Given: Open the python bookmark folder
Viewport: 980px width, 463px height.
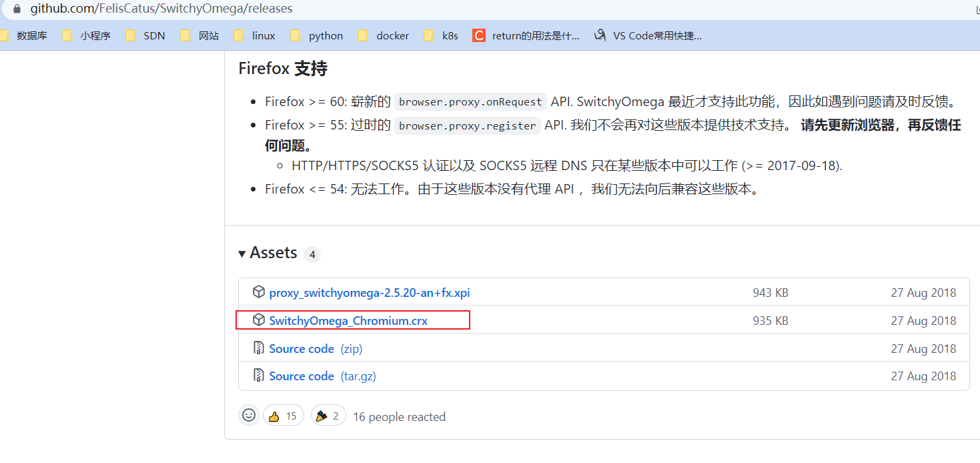Looking at the screenshot, I should coord(317,35).
